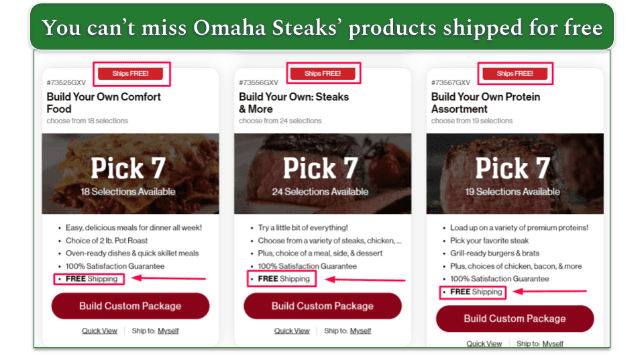Change Ship to Myself on Protein Assortment

point(552,343)
